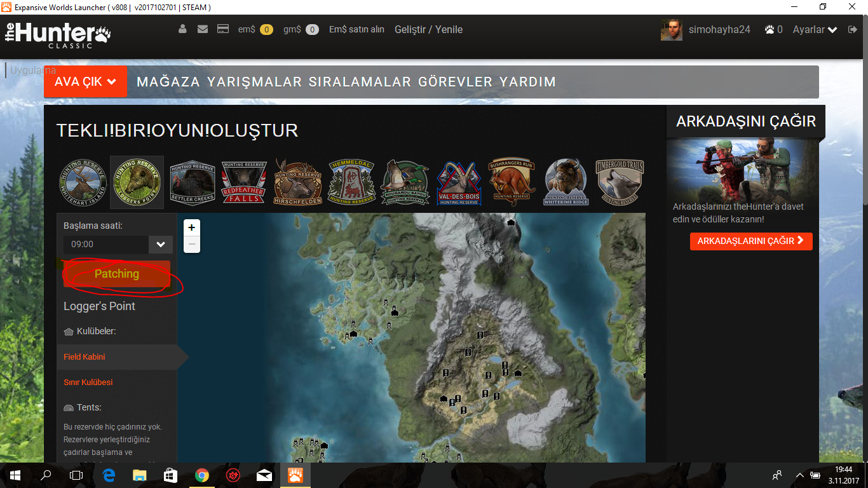Open the MAĞAZA menu
The image size is (868, 488).
point(168,82)
